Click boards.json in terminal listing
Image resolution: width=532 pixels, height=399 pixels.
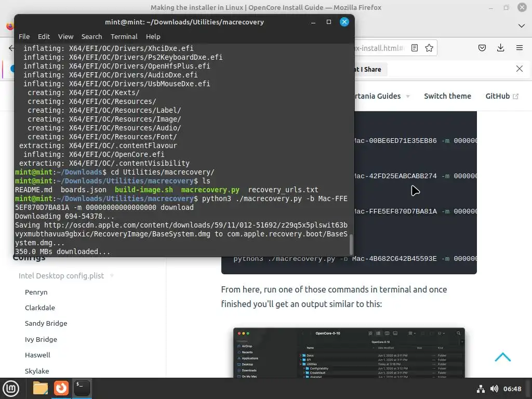[x=84, y=190]
